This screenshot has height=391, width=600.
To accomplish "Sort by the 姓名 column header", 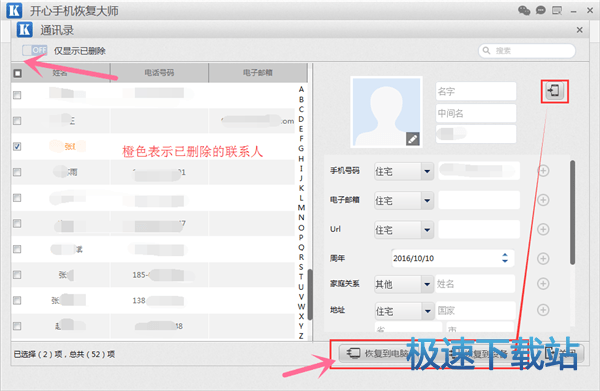I will [60, 73].
